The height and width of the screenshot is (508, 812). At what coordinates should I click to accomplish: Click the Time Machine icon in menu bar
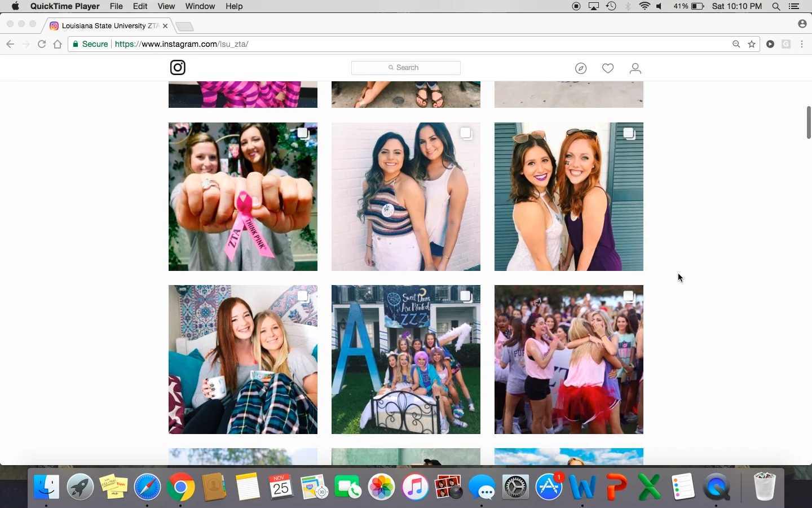611,6
